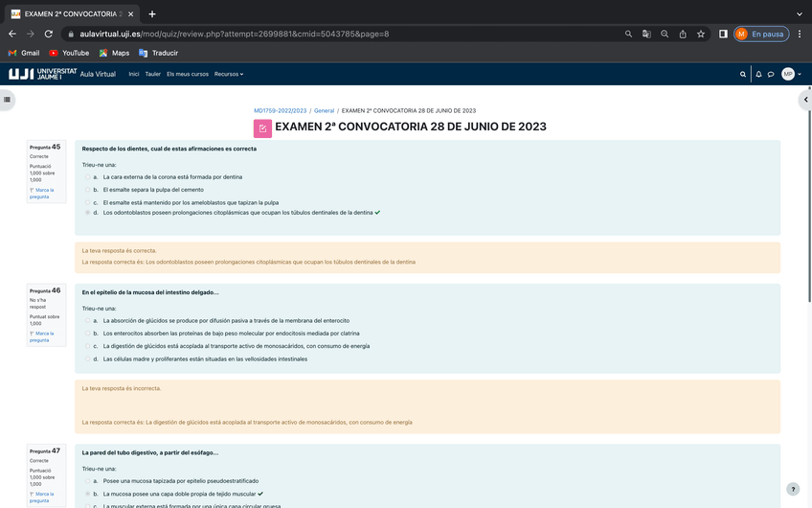Open the tab search dropdown arrow
Screen dimensions: 812x508
(800, 14)
